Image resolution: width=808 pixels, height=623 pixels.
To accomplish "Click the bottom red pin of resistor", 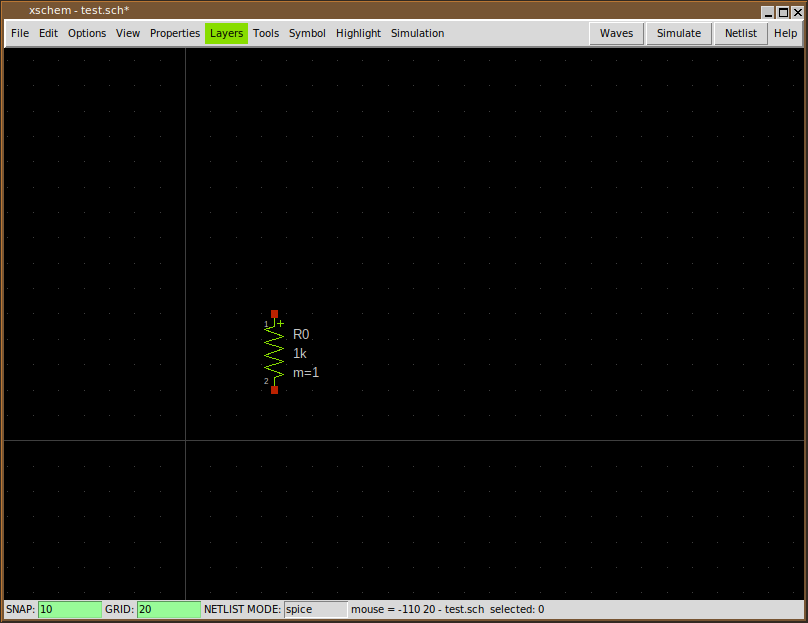I will click(x=275, y=390).
